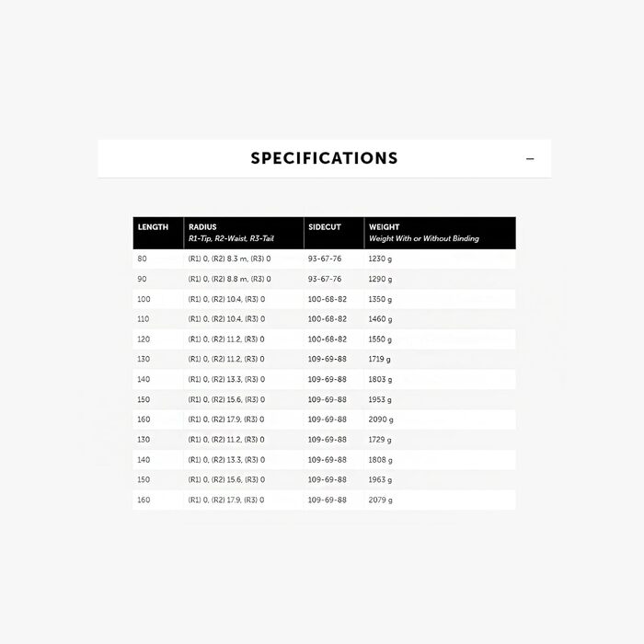644x644 pixels.
Task: Click the 1230 g weight cell
Action: click(x=380, y=259)
